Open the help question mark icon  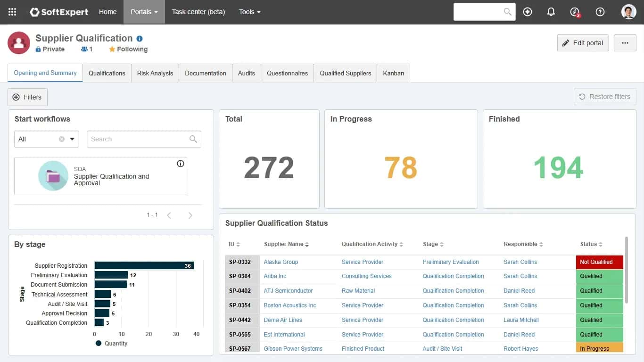[600, 12]
